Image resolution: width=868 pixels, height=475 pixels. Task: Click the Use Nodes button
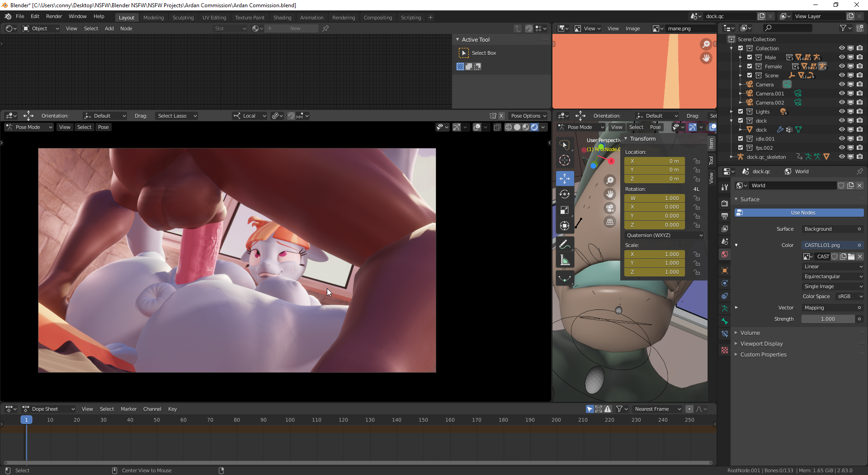[x=803, y=213]
